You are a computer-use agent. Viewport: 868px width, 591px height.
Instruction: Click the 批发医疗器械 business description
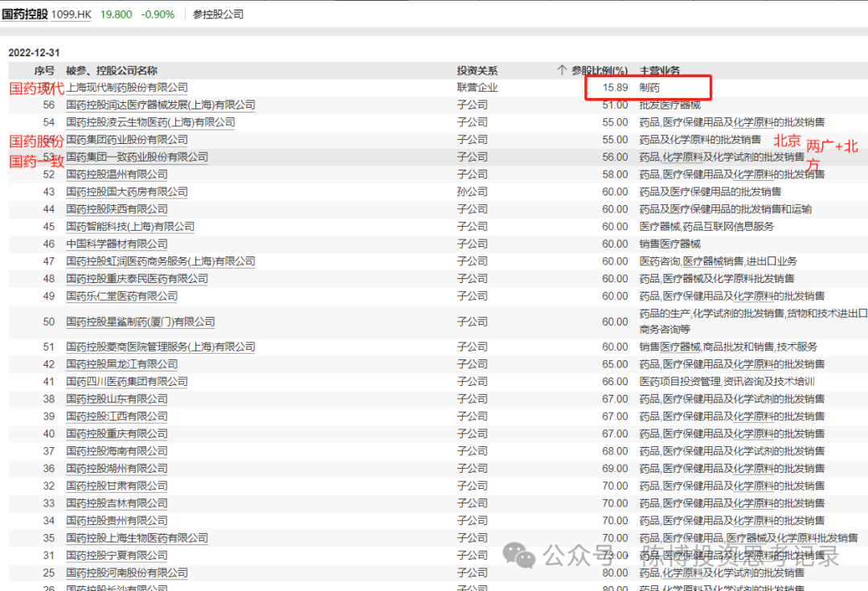pos(669,105)
